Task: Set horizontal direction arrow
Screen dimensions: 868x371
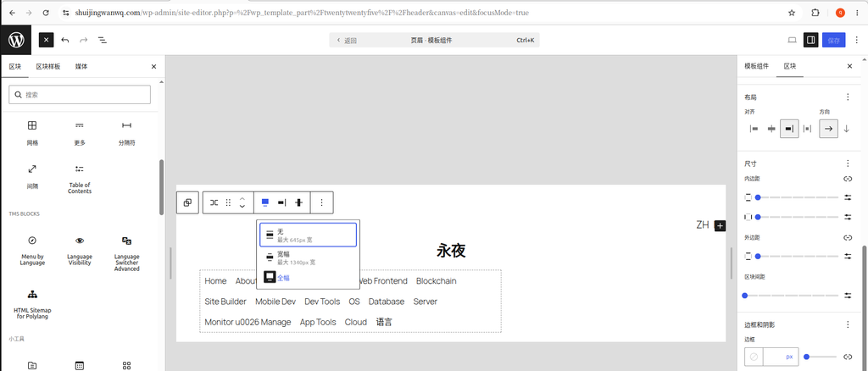Action: pos(828,128)
